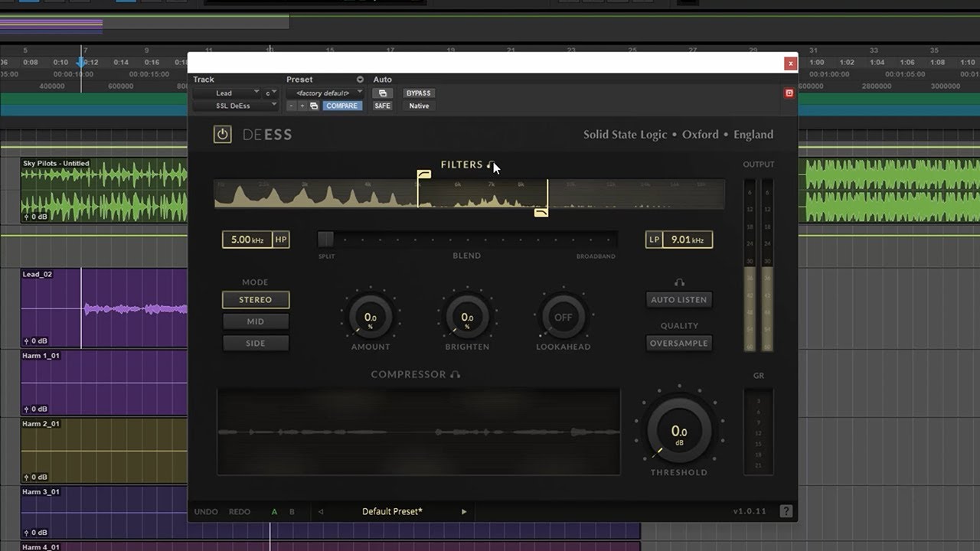Click the Brighten knob
The image size is (980, 551).
[x=467, y=317]
